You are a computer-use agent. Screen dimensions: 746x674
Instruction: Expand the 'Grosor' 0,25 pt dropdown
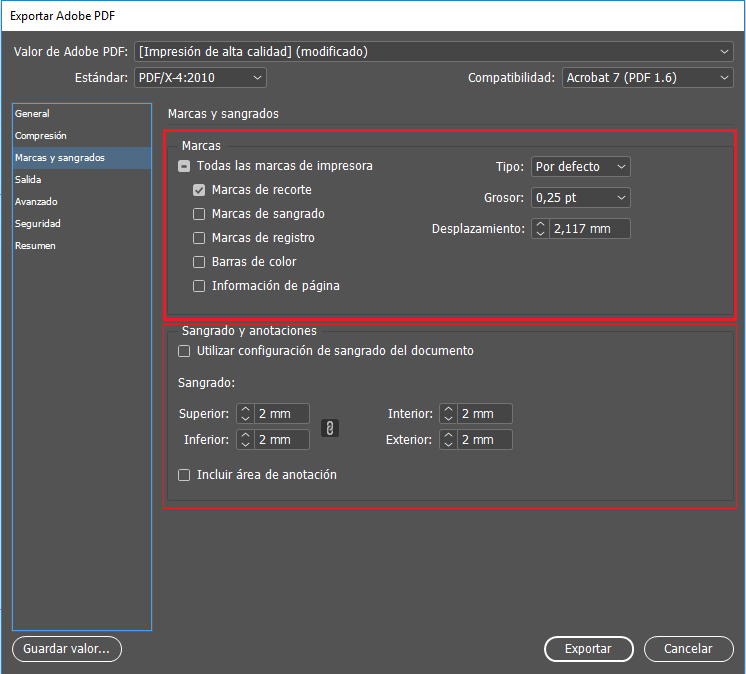[x=580, y=198]
